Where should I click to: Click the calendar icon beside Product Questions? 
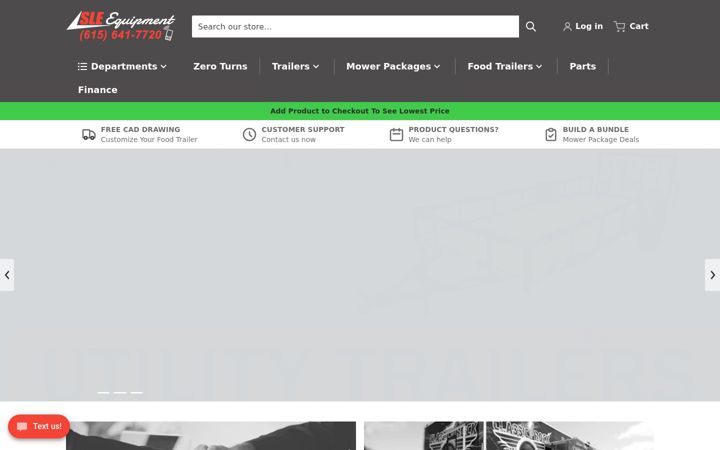(x=396, y=135)
